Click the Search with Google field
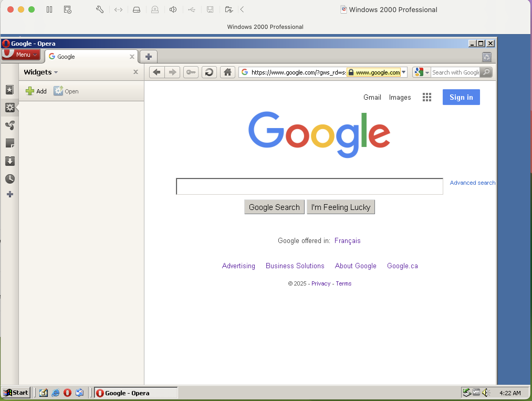 click(455, 72)
